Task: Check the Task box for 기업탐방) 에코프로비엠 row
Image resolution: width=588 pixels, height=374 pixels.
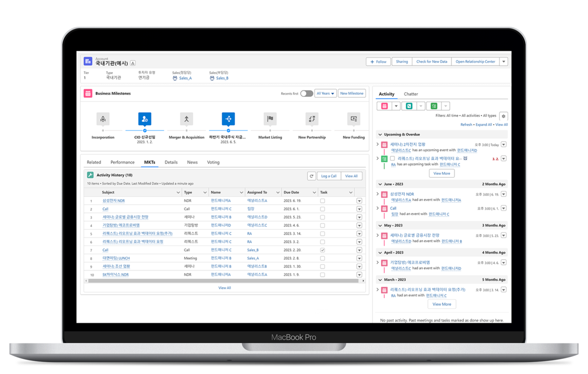Action: 322,226
